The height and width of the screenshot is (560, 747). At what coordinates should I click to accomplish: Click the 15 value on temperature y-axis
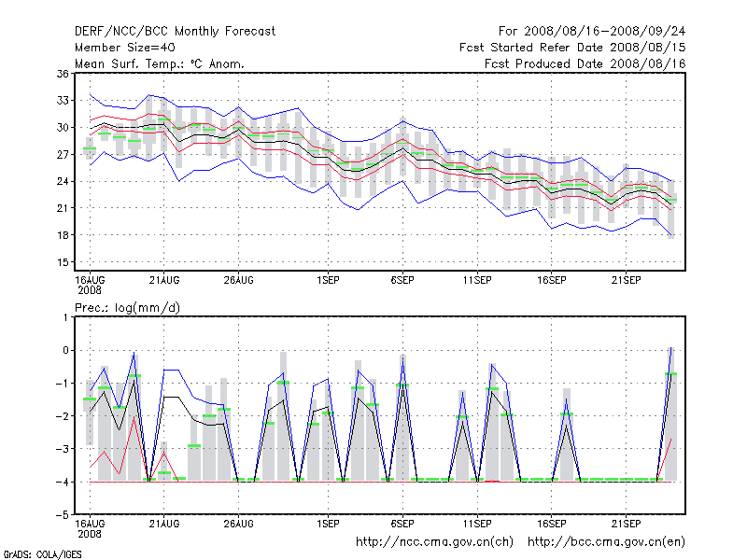point(62,262)
